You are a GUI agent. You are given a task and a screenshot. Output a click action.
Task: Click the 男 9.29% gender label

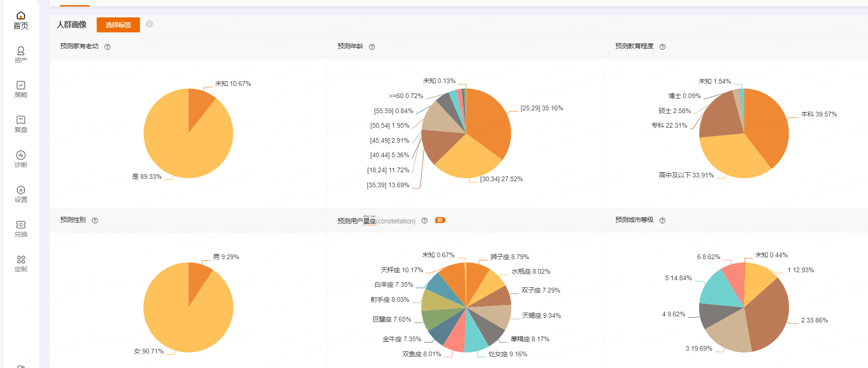click(226, 257)
